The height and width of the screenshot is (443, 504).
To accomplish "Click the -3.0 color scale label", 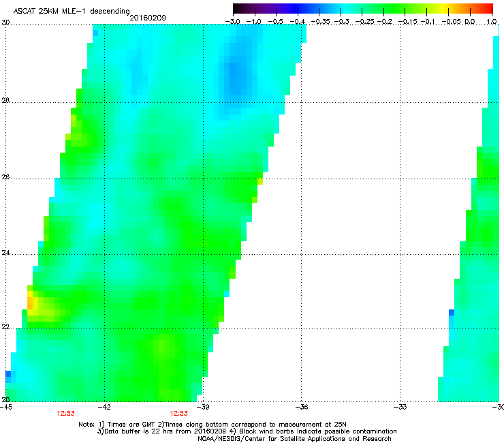I will 232,22.
